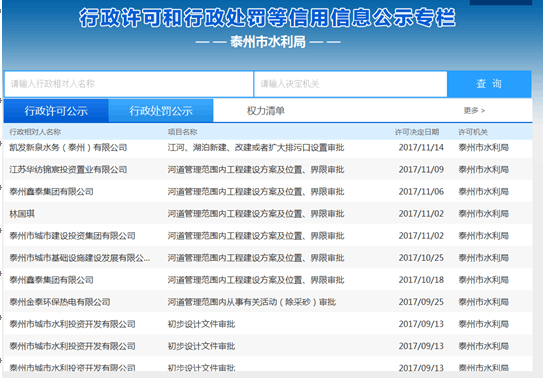Click project 江河、湖泊新建、改建或者扩大排污口设置审批
The image size is (543, 378).
click(256, 147)
